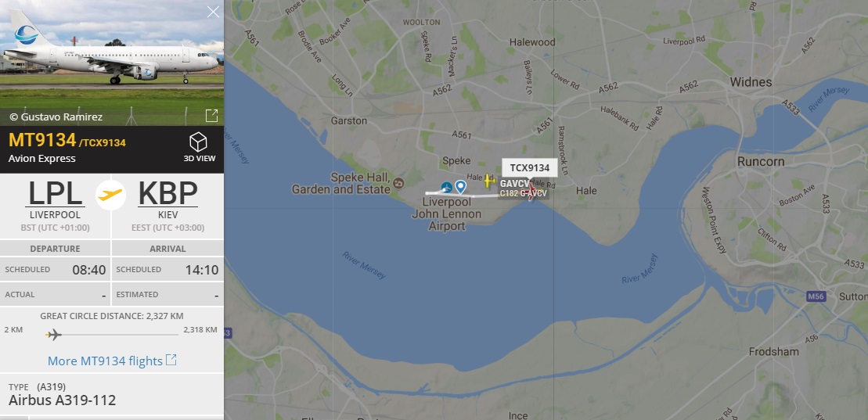Click the yellow aircraft icon near Hale Rd

pyautogui.click(x=488, y=181)
